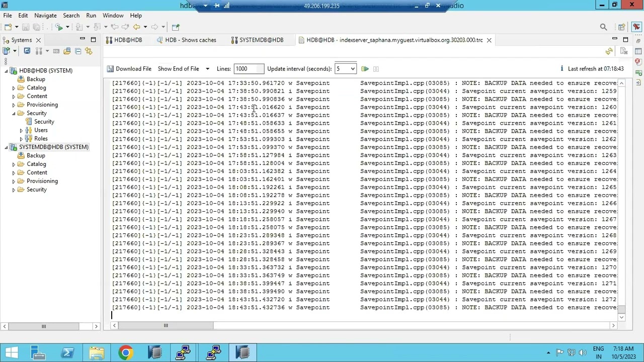Click the Run green play icon
The height and width of the screenshot is (362, 644).
59,27
